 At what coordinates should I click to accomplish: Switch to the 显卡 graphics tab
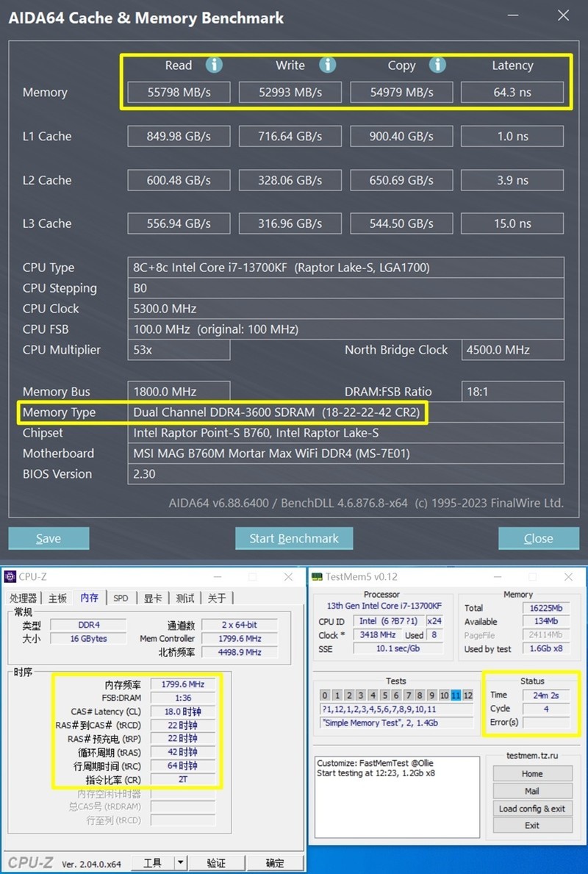[153, 598]
